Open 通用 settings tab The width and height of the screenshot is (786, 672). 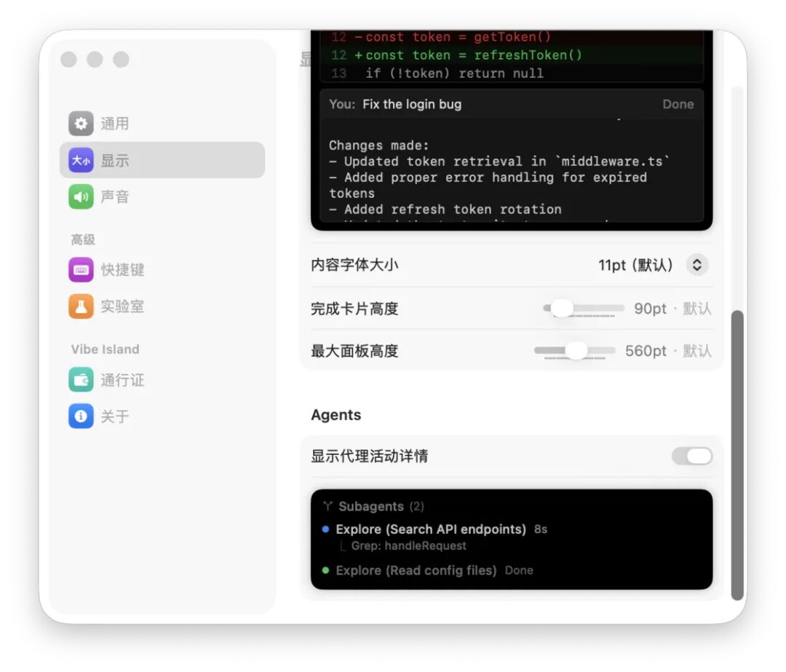[162, 123]
